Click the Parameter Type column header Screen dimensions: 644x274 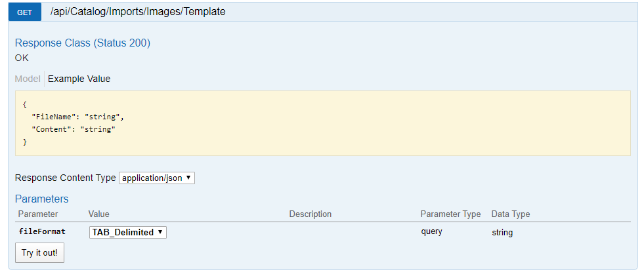coord(450,214)
